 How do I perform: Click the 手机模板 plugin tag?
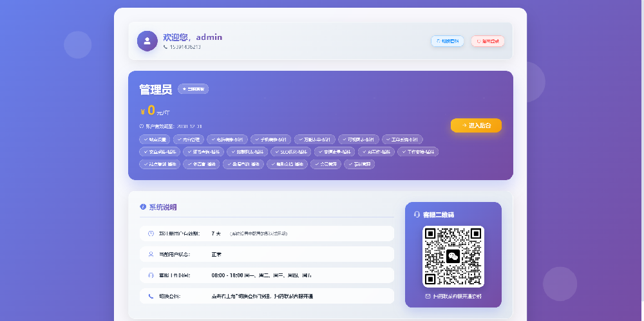point(270,140)
